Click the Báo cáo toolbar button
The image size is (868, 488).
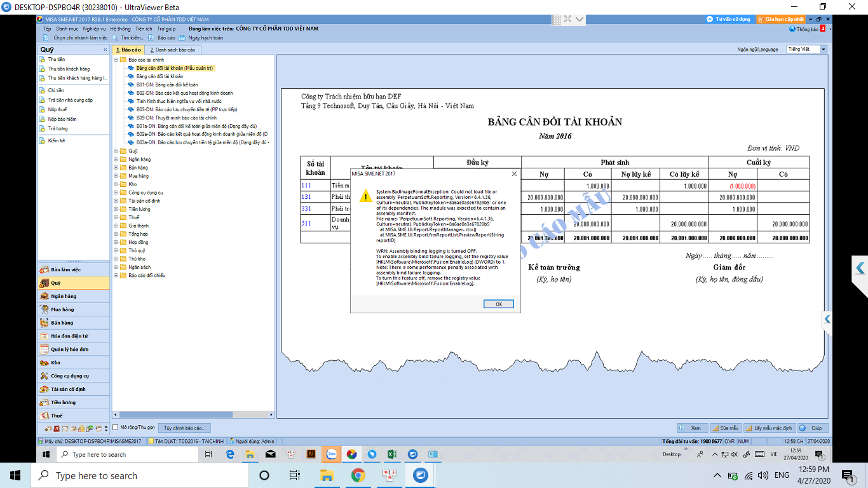coord(161,38)
